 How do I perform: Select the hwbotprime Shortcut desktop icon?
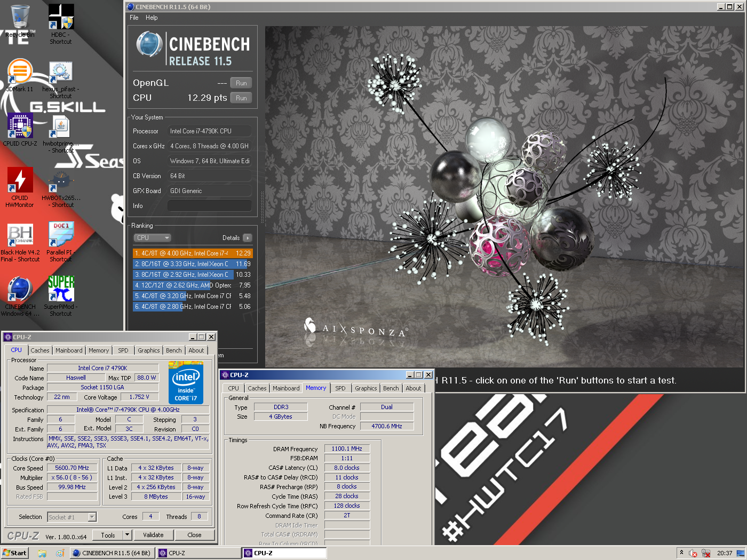tap(61, 133)
